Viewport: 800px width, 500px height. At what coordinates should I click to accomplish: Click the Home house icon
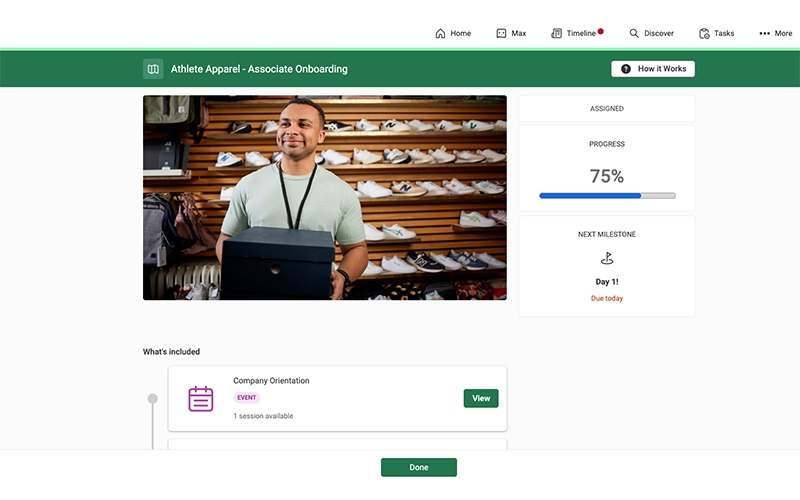coord(440,33)
